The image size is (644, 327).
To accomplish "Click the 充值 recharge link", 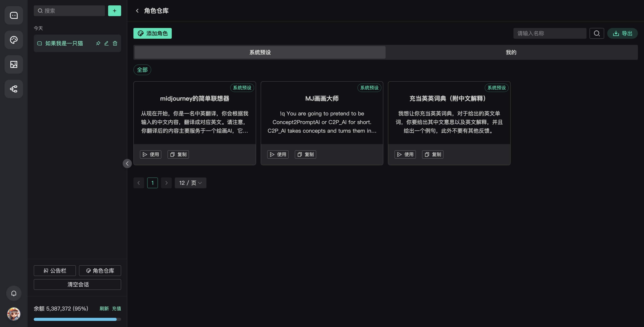I will tap(116, 309).
